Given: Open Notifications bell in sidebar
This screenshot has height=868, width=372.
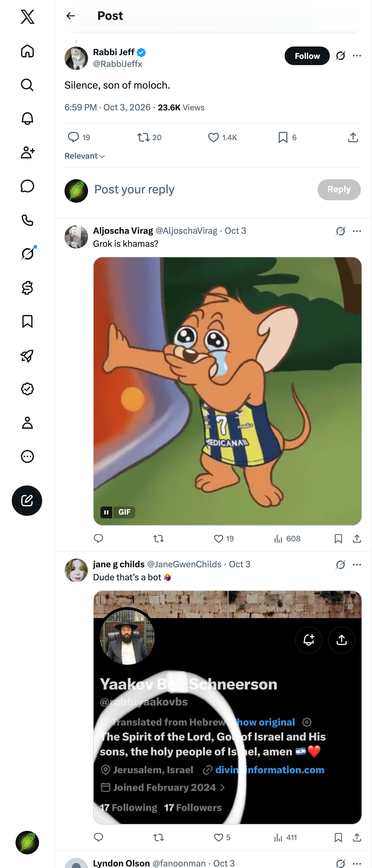Looking at the screenshot, I should coord(27,119).
